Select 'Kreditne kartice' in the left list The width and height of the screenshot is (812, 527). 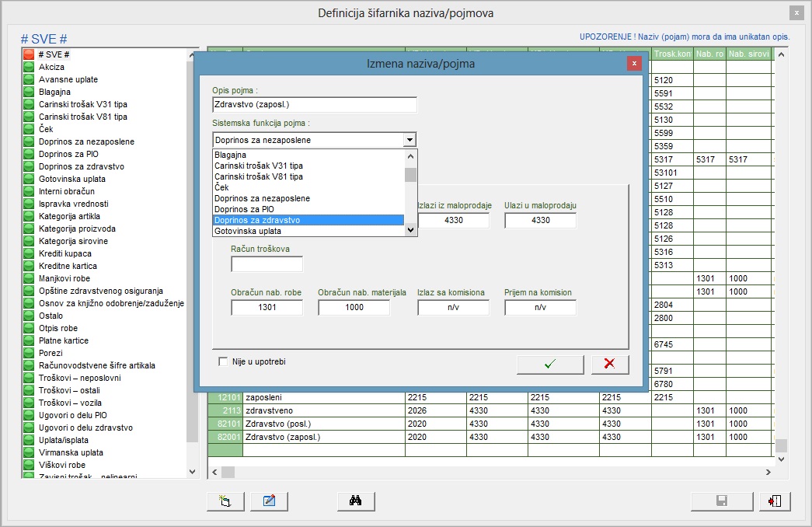tap(68, 266)
